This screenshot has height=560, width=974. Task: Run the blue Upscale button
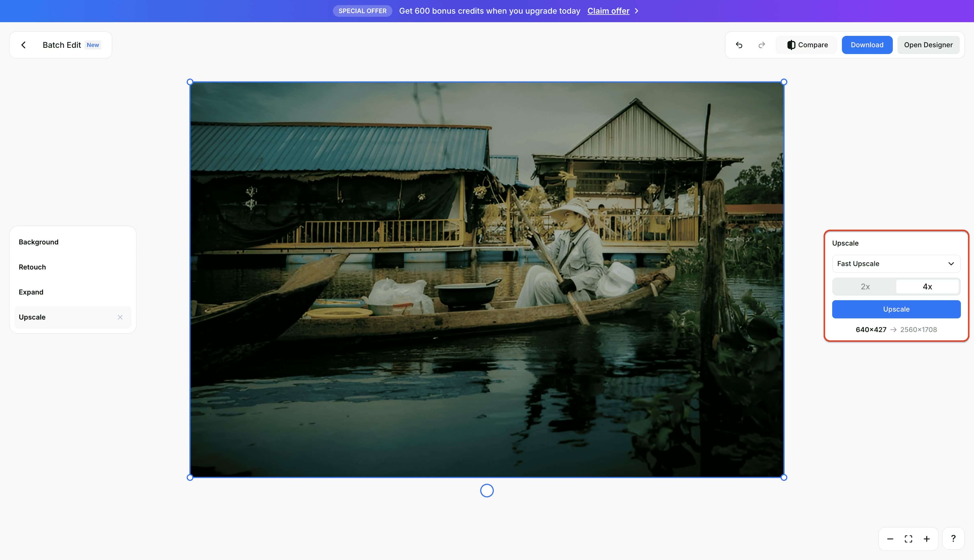point(896,309)
